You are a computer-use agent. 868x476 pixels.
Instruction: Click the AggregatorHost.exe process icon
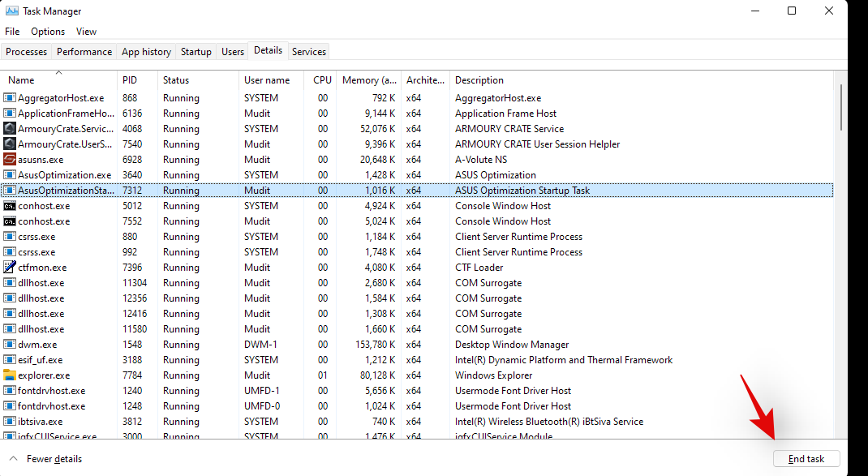tap(10, 98)
